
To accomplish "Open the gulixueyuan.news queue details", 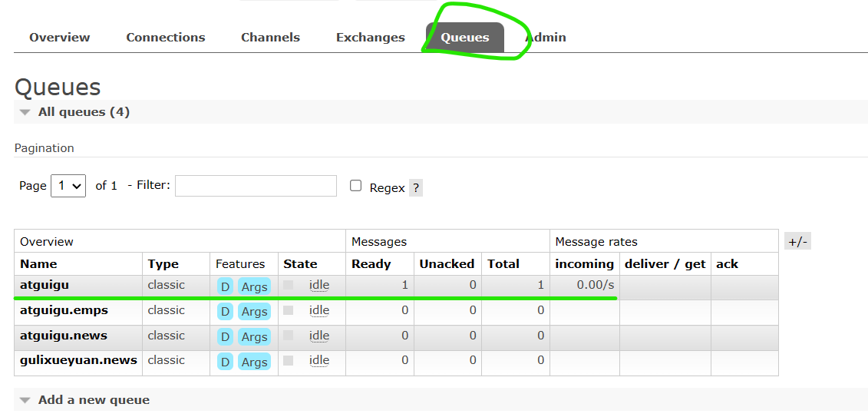I will tap(78, 360).
